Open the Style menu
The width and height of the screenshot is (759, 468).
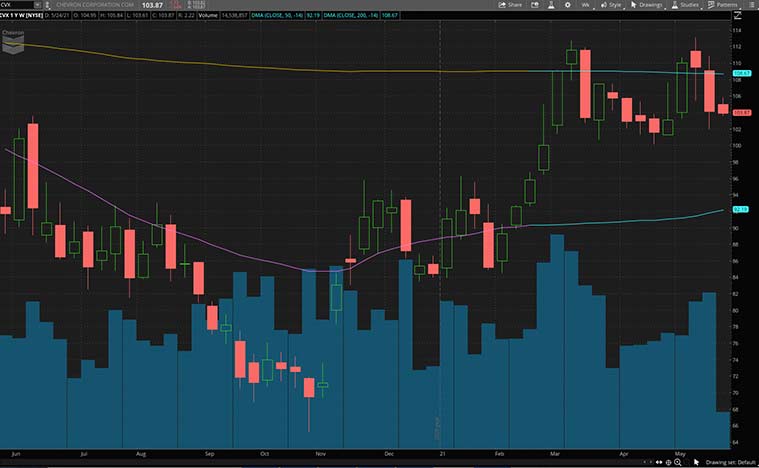(x=611, y=5)
